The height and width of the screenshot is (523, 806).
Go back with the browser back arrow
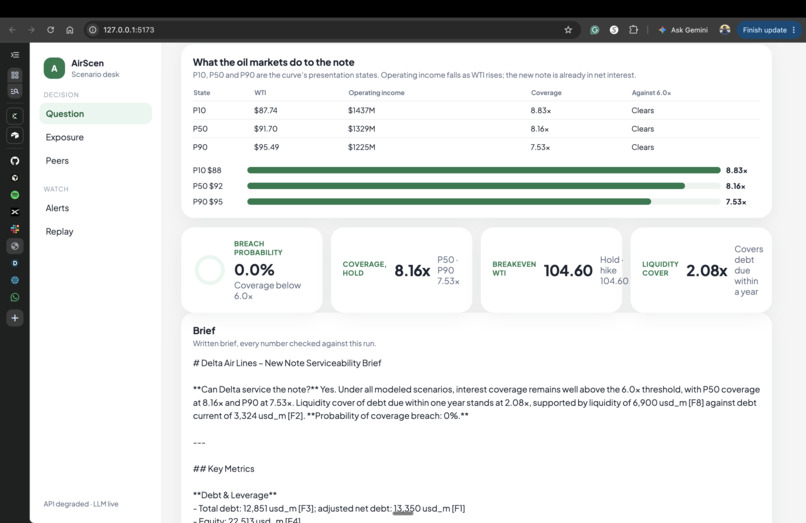[x=12, y=30]
